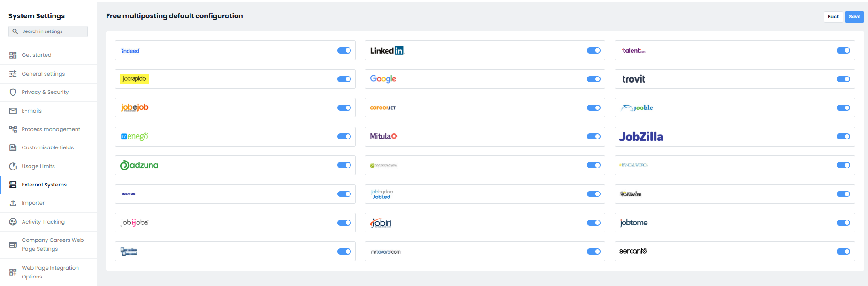Open Activity Tracking section

point(49,222)
